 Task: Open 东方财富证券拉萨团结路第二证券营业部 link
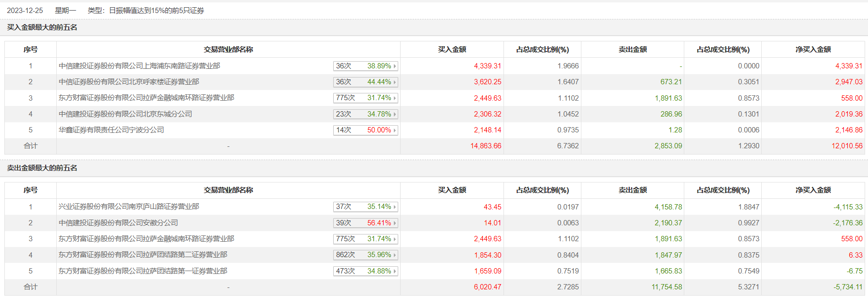click(x=143, y=255)
